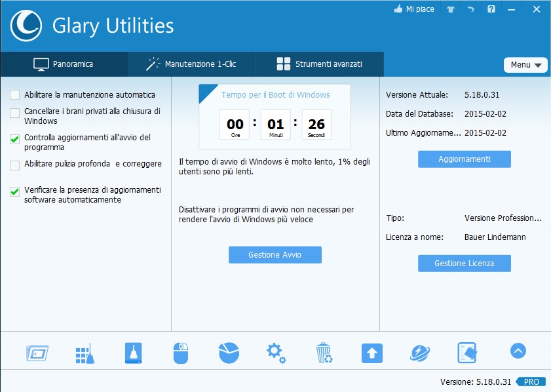The width and height of the screenshot is (551, 392).
Task: Switch to Manutenzione 1-Clic tab
Action: (x=191, y=64)
